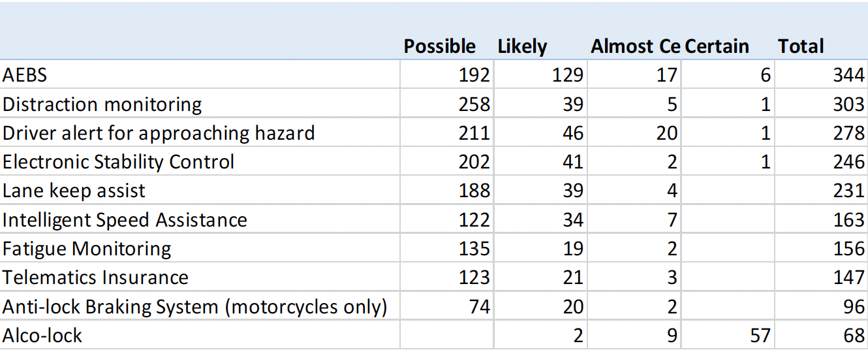Select the Certain column header cell

click(717, 46)
